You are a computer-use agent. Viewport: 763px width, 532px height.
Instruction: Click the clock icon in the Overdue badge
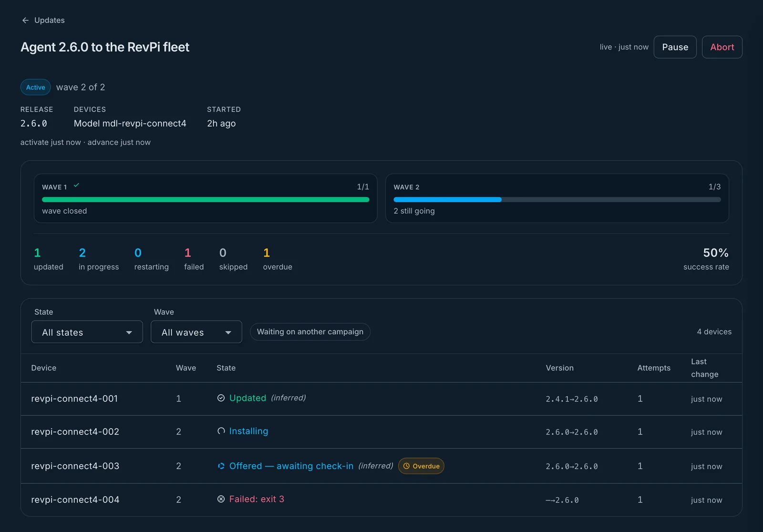point(406,466)
